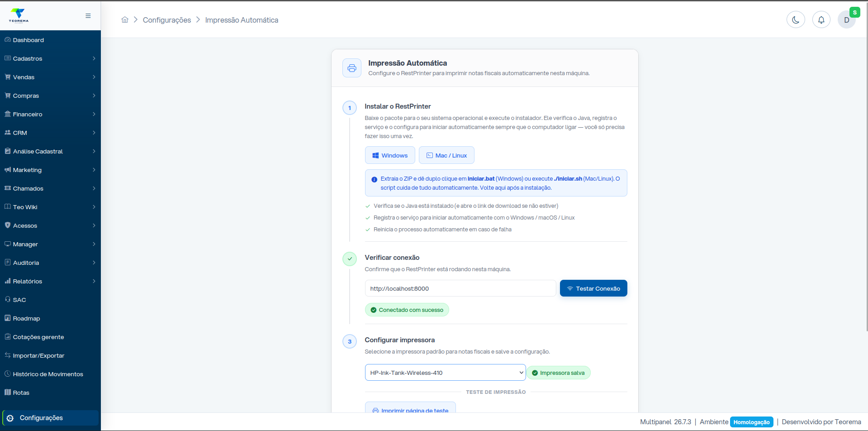Click the printer icon in card header
This screenshot has height=431, width=868.
(x=352, y=68)
